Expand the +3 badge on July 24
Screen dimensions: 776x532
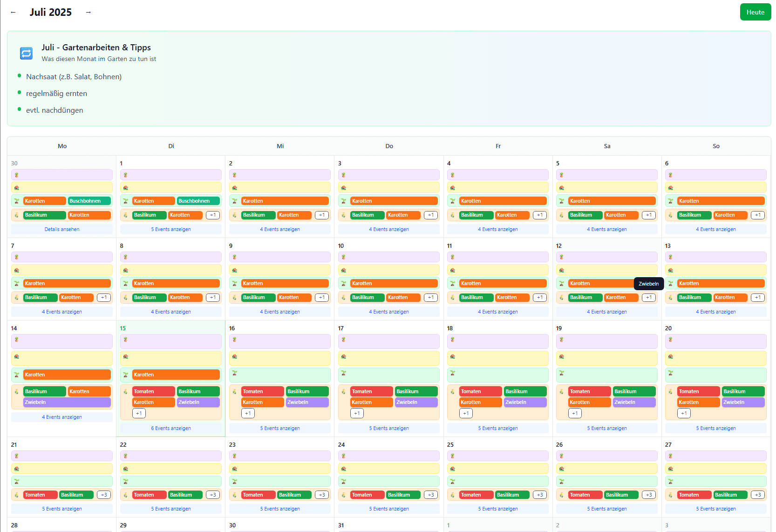point(431,495)
